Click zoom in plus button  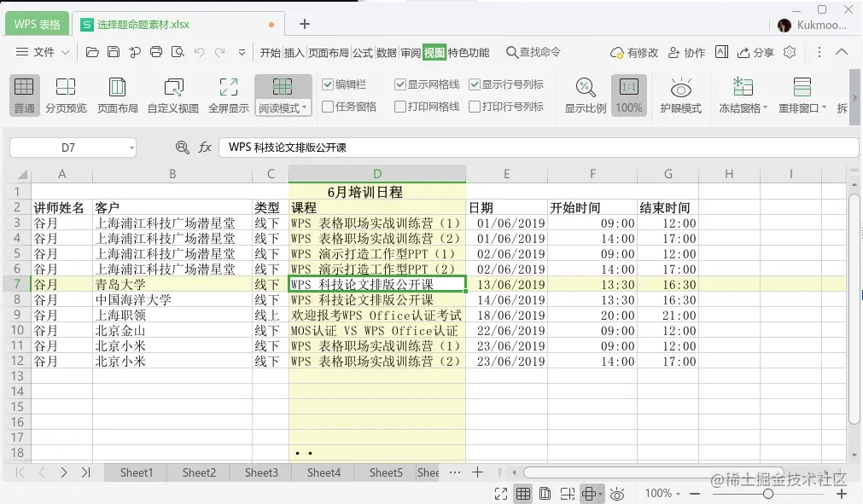842,494
